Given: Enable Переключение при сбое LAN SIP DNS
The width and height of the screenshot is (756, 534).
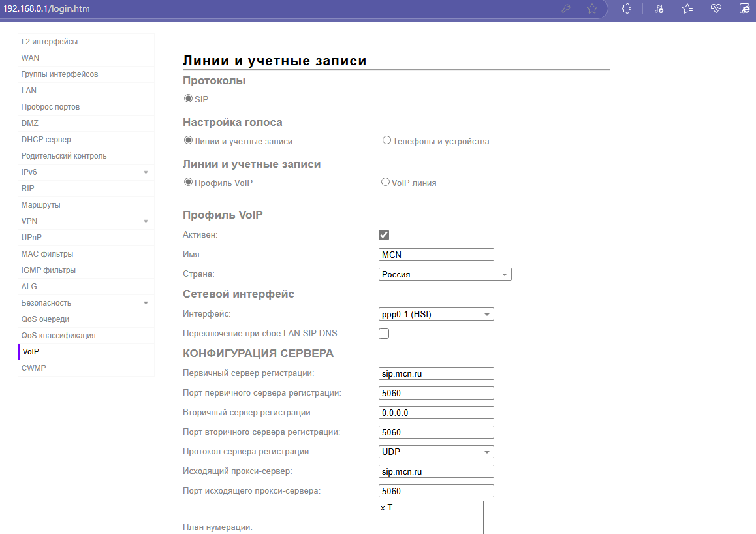Looking at the screenshot, I should click(x=384, y=333).
